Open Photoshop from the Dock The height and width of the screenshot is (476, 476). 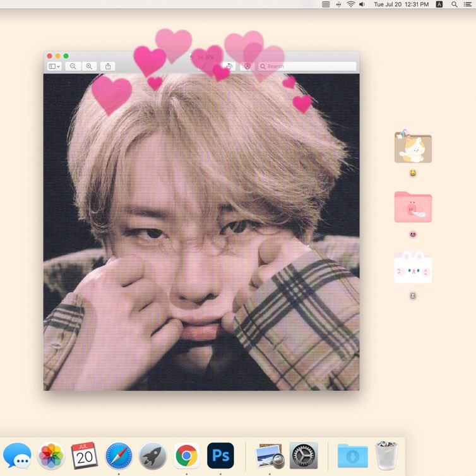[220, 456]
